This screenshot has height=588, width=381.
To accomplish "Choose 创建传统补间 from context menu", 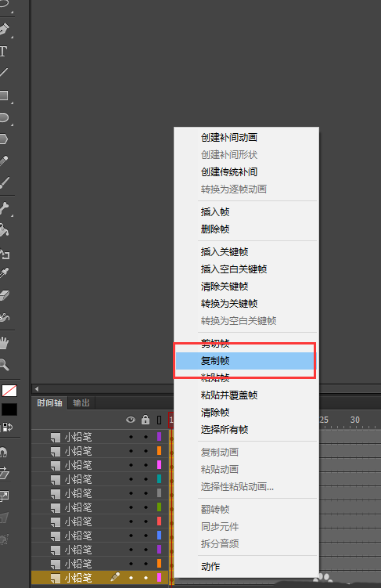I will point(229,172).
